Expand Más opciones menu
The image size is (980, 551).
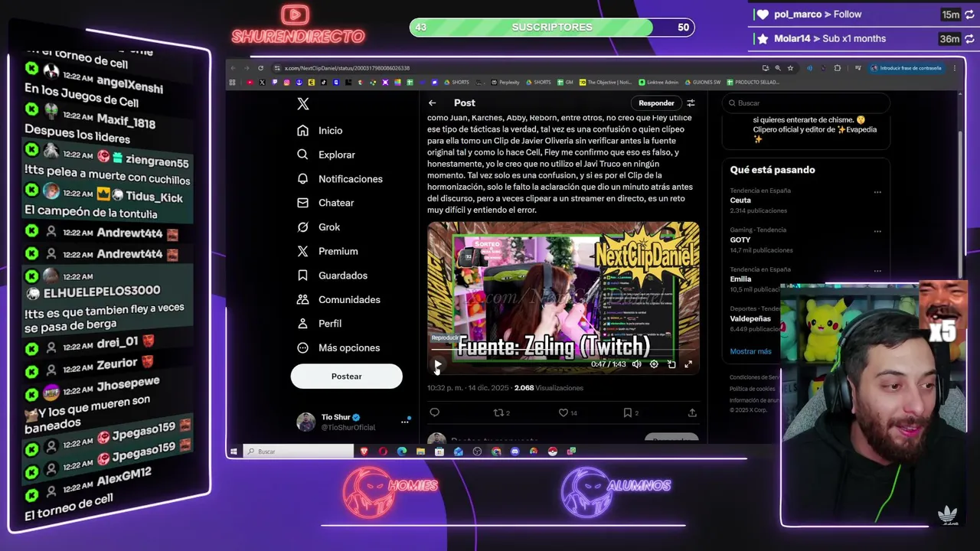338,347
